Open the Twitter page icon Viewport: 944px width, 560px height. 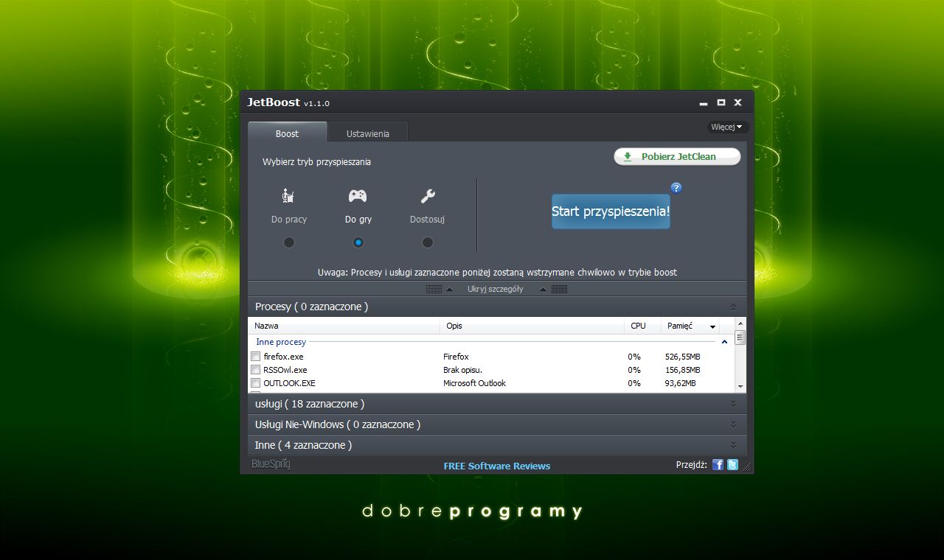[732, 465]
